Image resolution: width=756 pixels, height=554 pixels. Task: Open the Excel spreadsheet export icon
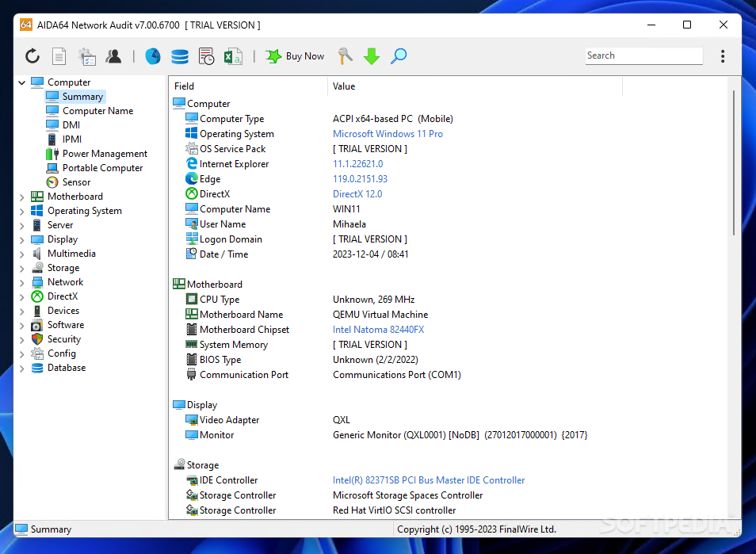(233, 56)
